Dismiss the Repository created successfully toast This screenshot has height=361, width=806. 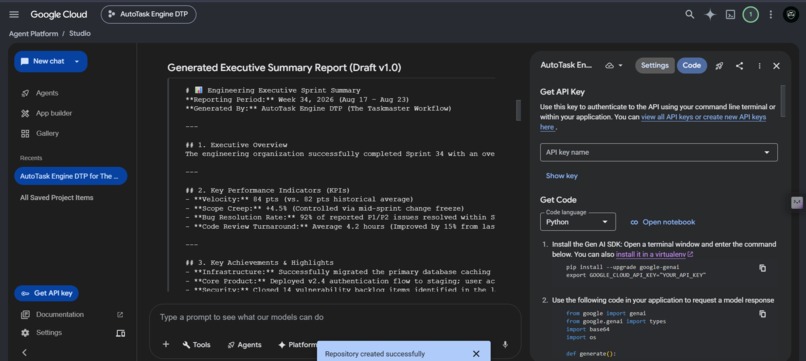pos(476,354)
